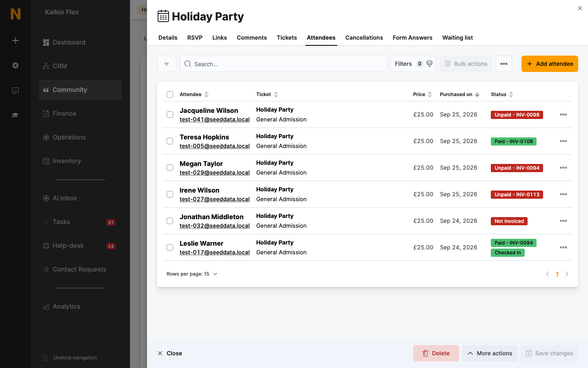Go to previous page arrow

click(548, 274)
